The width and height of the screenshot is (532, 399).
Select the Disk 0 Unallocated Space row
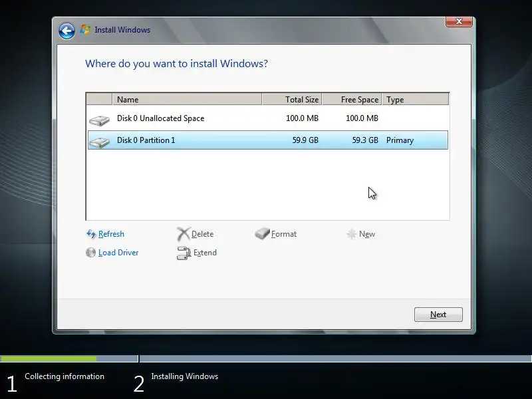pos(268,118)
